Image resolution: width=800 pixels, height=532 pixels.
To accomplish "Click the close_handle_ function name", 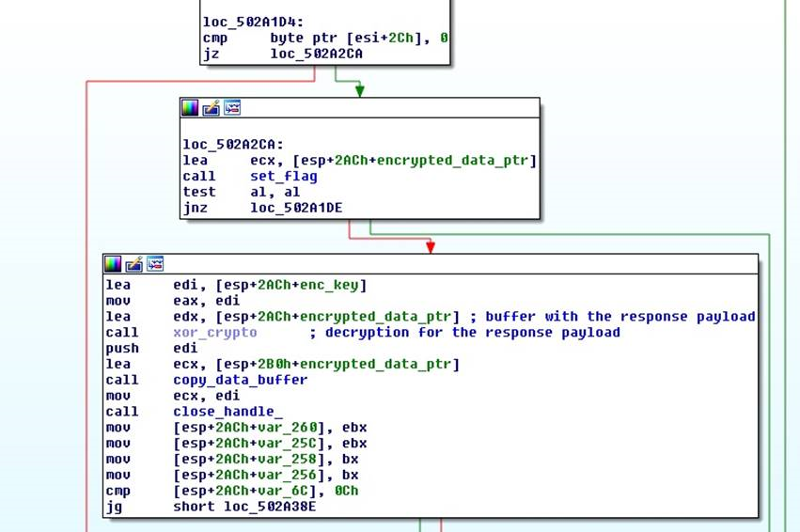I will click(227, 412).
